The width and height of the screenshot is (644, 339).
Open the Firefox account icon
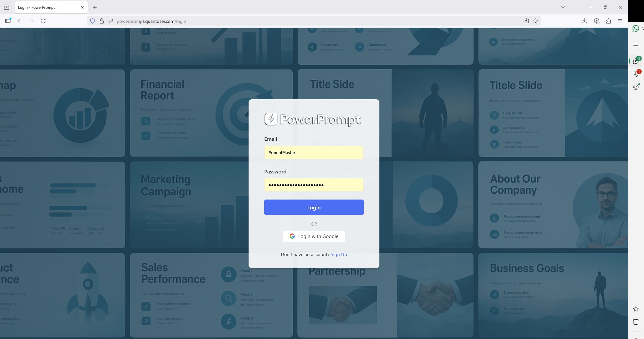coord(597,21)
